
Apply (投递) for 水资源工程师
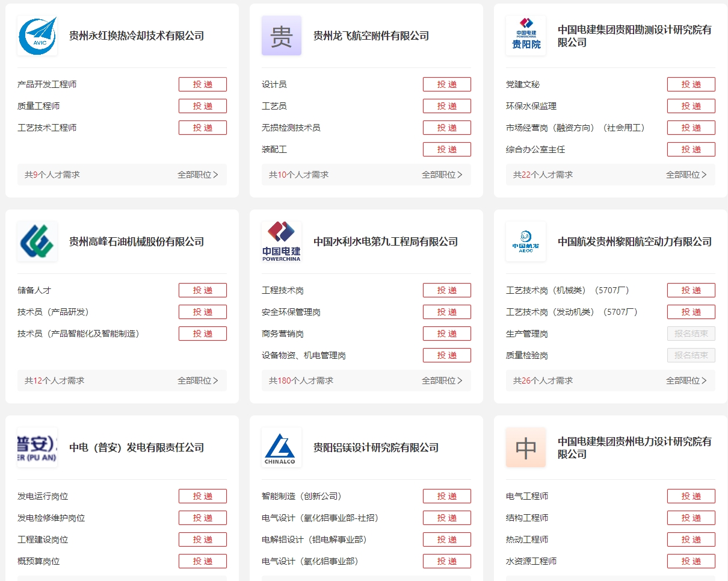click(691, 561)
